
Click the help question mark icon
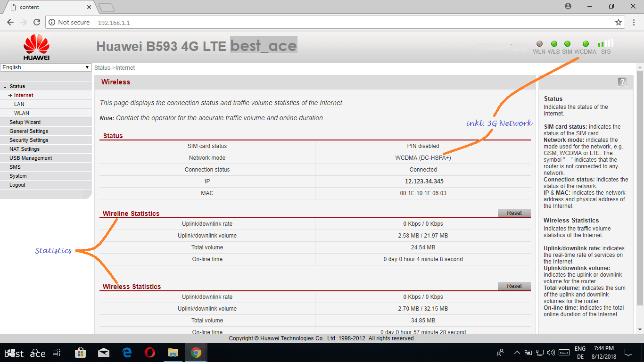pyautogui.click(x=622, y=82)
